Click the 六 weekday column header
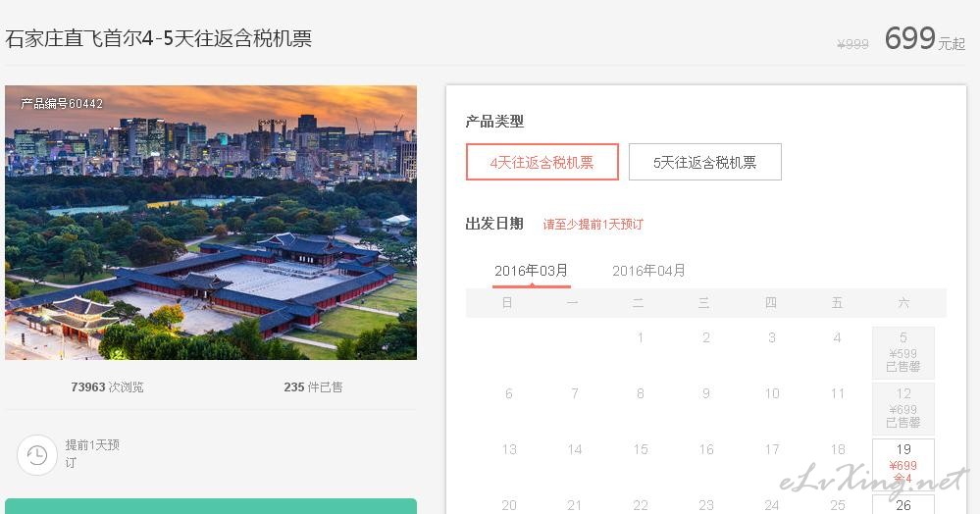Screen dimensions: 980x514 coord(903,303)
